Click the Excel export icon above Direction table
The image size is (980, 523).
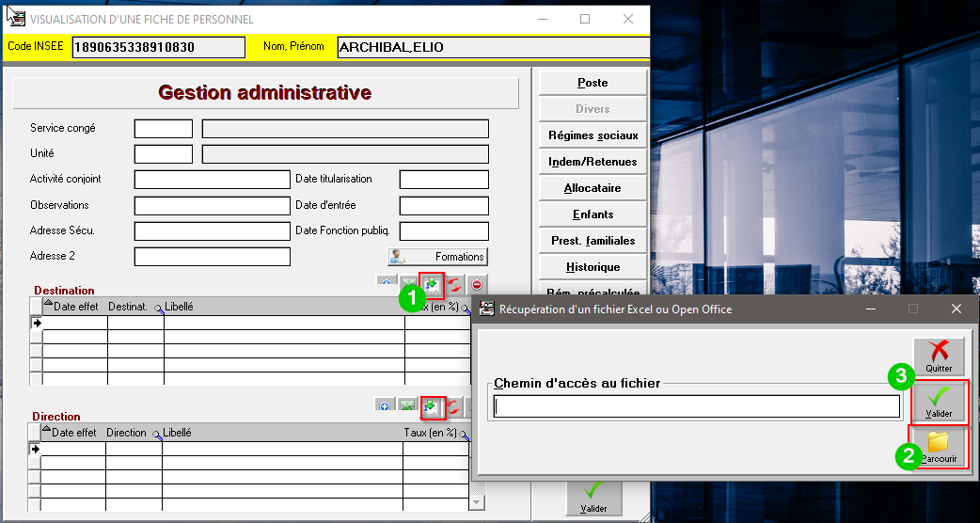point(407,406)
